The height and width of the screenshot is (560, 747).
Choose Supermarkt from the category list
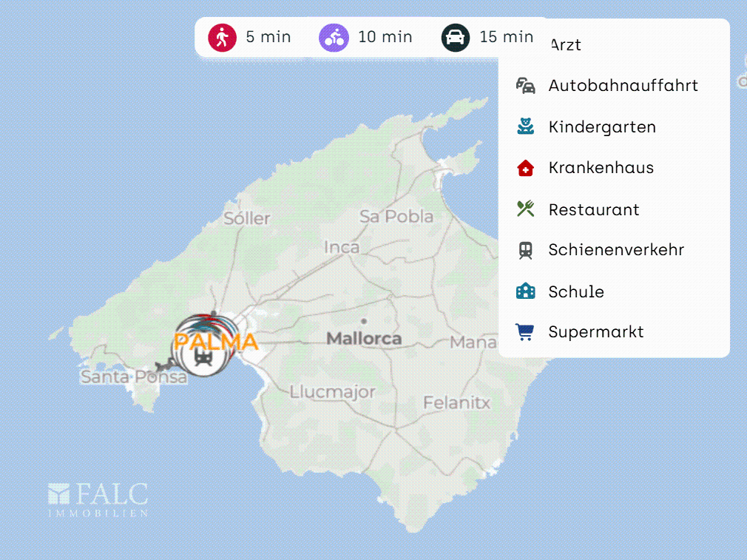596,331
